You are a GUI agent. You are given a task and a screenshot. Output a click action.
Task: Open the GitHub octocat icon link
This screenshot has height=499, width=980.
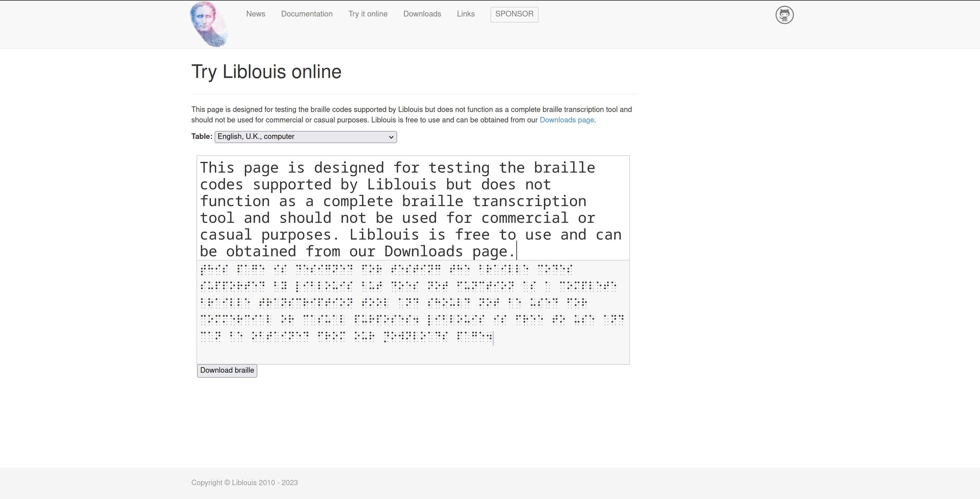click(x=784, y=15)
